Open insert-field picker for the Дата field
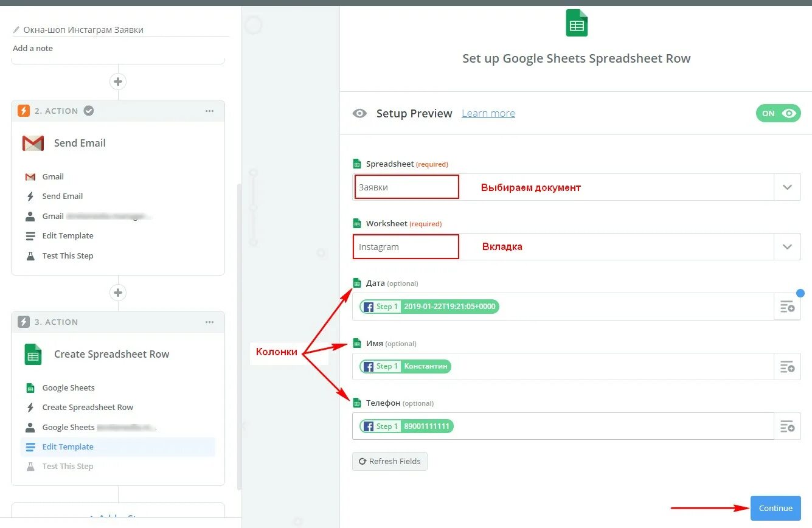Image resolution: width=812 pixels, height=528 pixels. click(x=787, y=307)
